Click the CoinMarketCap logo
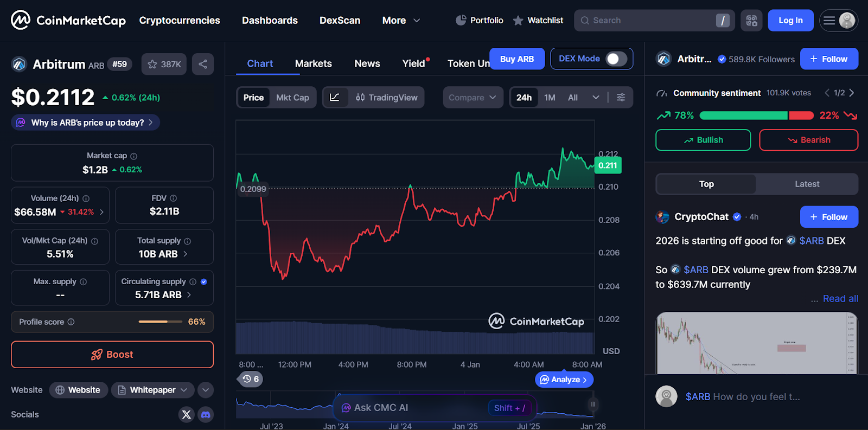 point(68,21)
